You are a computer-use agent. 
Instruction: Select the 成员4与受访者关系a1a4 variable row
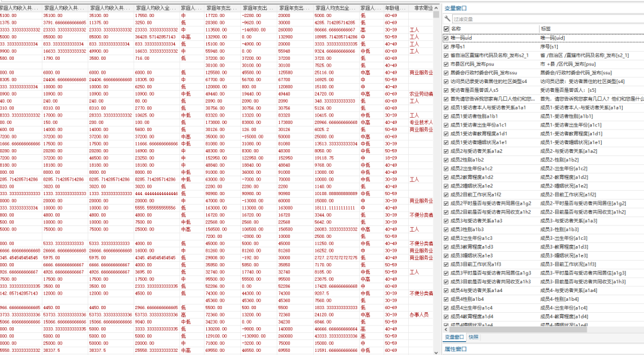coord(544,291)
